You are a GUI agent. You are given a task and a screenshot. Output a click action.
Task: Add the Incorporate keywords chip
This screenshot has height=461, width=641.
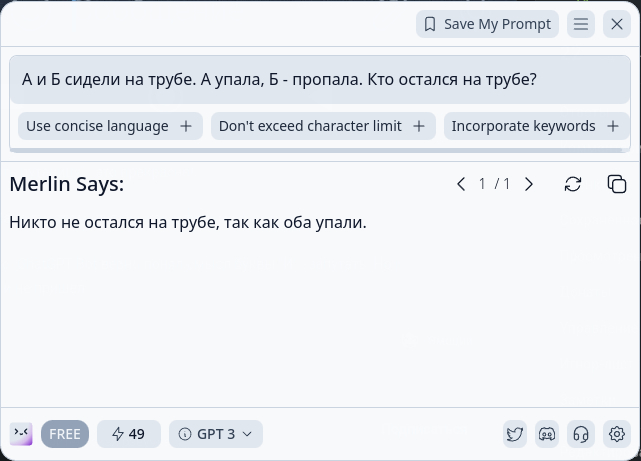(x=534, y=126)
